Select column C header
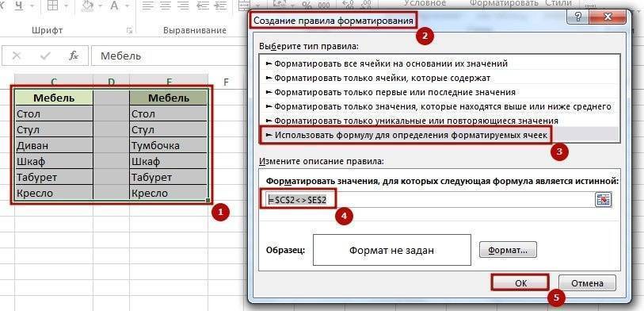The height and width of the screenshot is (311, 644). [54, 82]
